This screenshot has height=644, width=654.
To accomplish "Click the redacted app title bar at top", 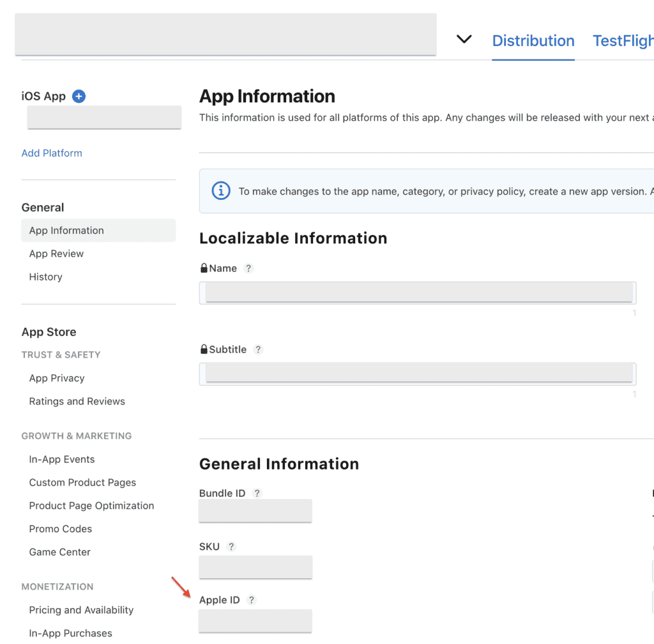I will click(225, 34).
